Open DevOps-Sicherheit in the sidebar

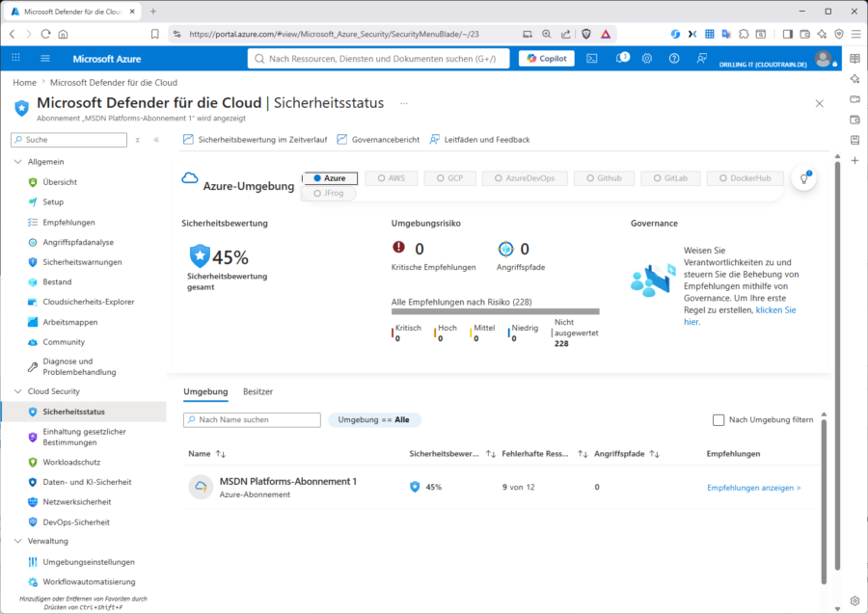coord(76,522)
